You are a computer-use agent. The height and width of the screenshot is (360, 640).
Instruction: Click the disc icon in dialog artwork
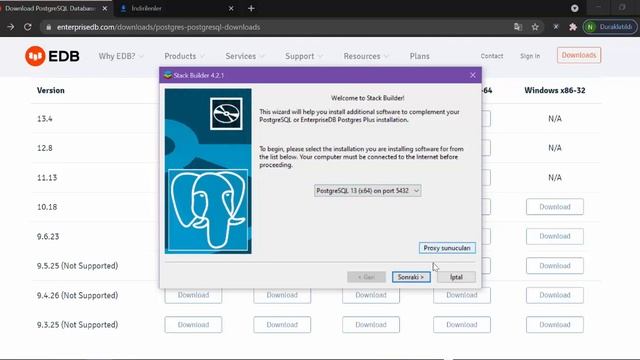coord(226,113)
